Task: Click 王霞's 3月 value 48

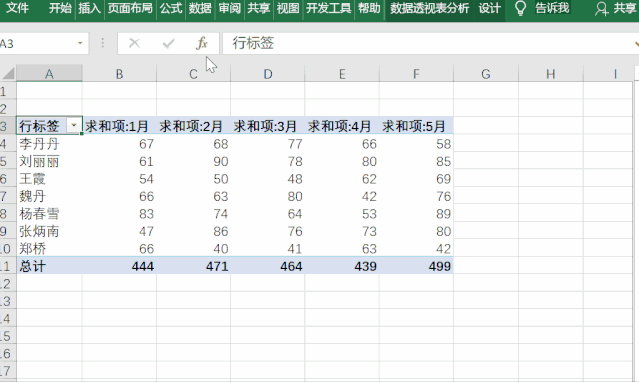Action: coord(268,179)
